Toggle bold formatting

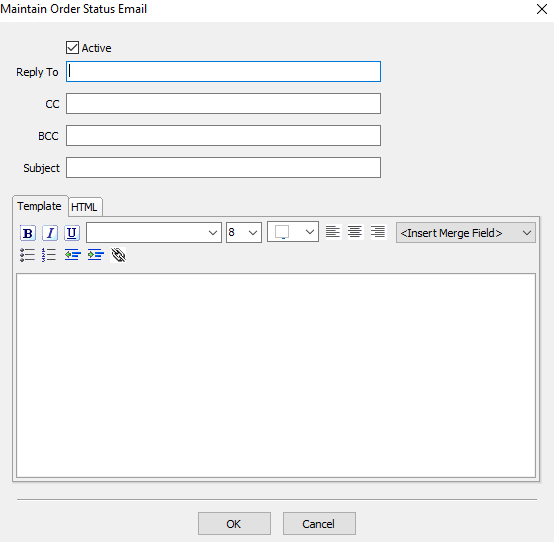tap(28, 233)
